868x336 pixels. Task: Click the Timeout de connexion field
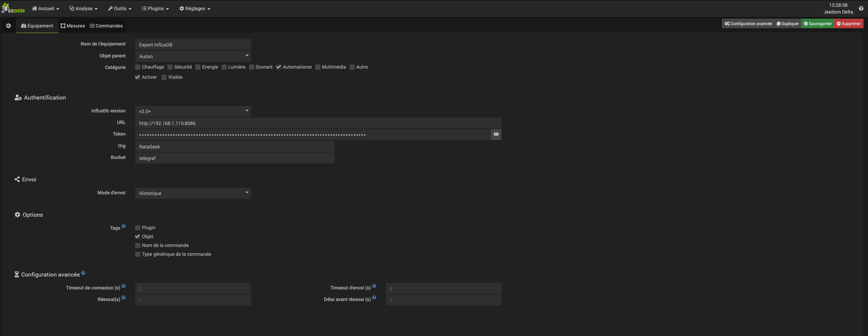point(193,288)
